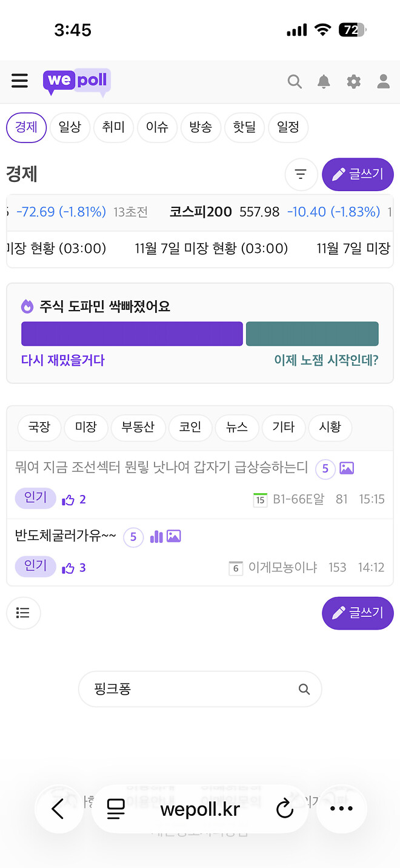Screen dimensions: 400x868
Task: Open the filter/sort icon beside 경제 heading
Action: pos(301,174)
